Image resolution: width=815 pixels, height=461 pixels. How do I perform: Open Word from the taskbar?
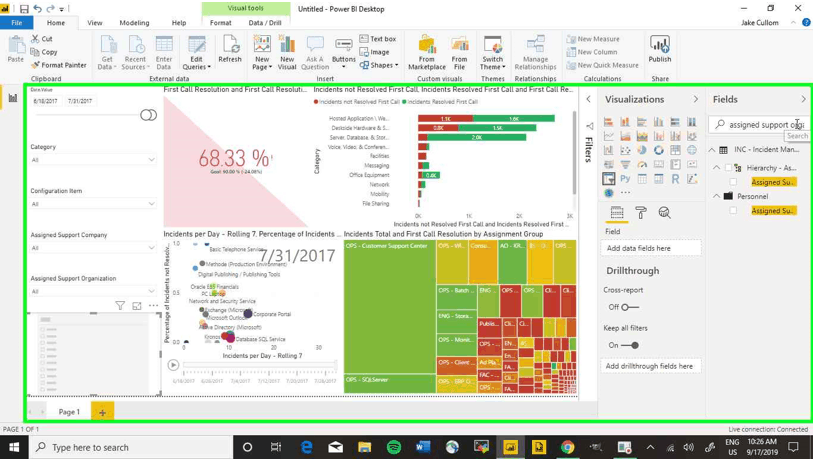click(423, 447)
